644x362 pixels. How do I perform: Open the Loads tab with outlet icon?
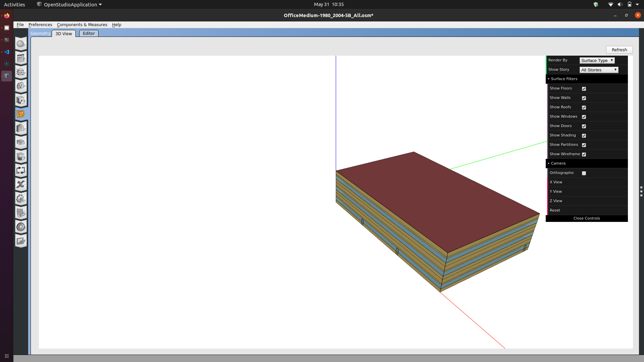coord(21,86)
